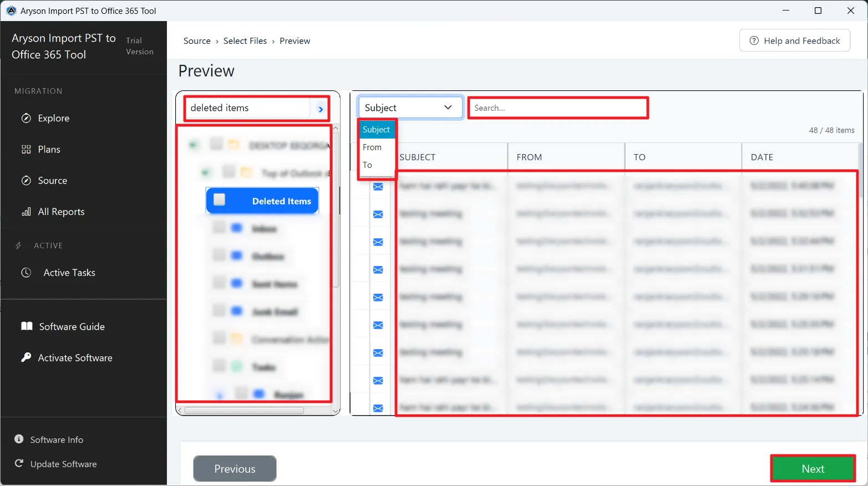Select From in dropdown list
This screenshot has width=868, height=486.
tap(377, 147)
